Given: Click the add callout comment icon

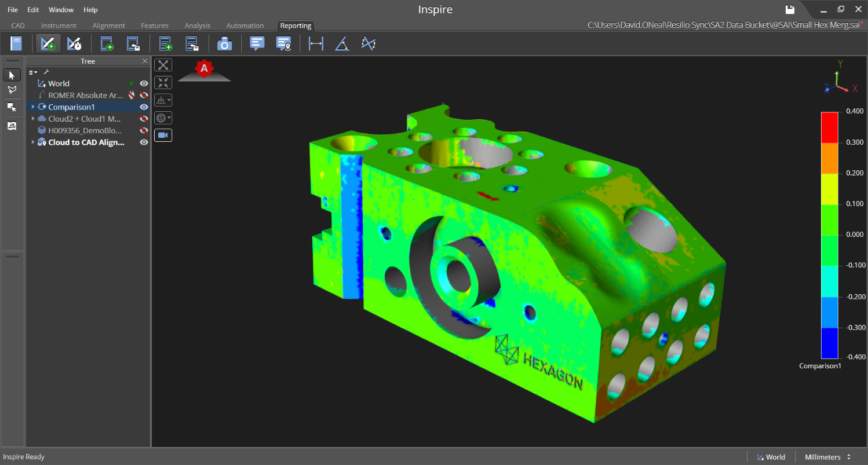Looking at the screenshot, I should point(257,44).
